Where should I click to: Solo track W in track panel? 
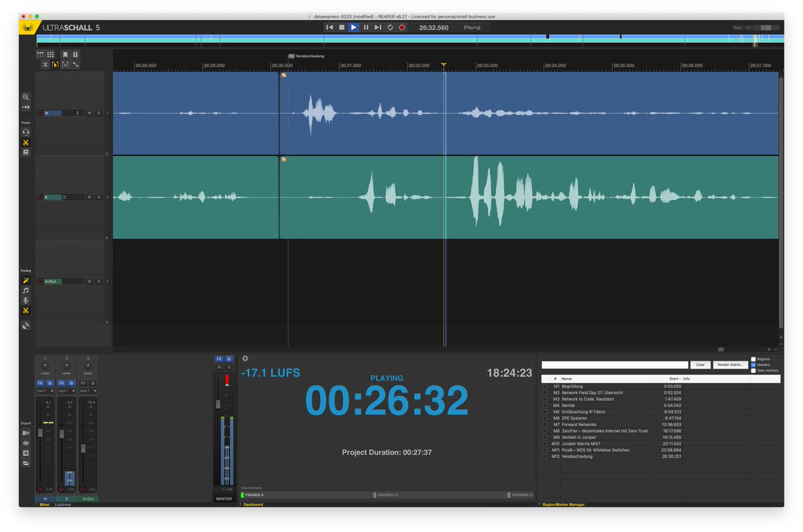98,113
